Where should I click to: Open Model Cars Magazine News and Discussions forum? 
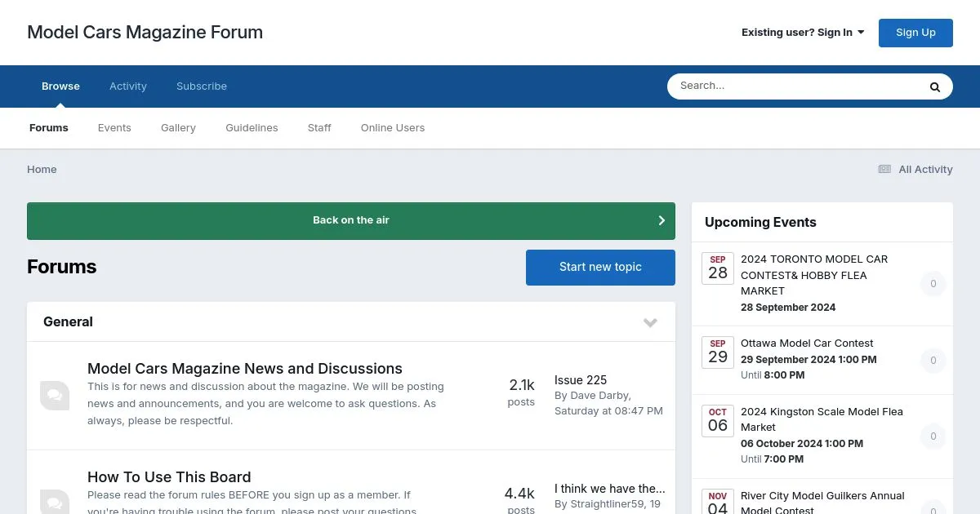point(245,369)
